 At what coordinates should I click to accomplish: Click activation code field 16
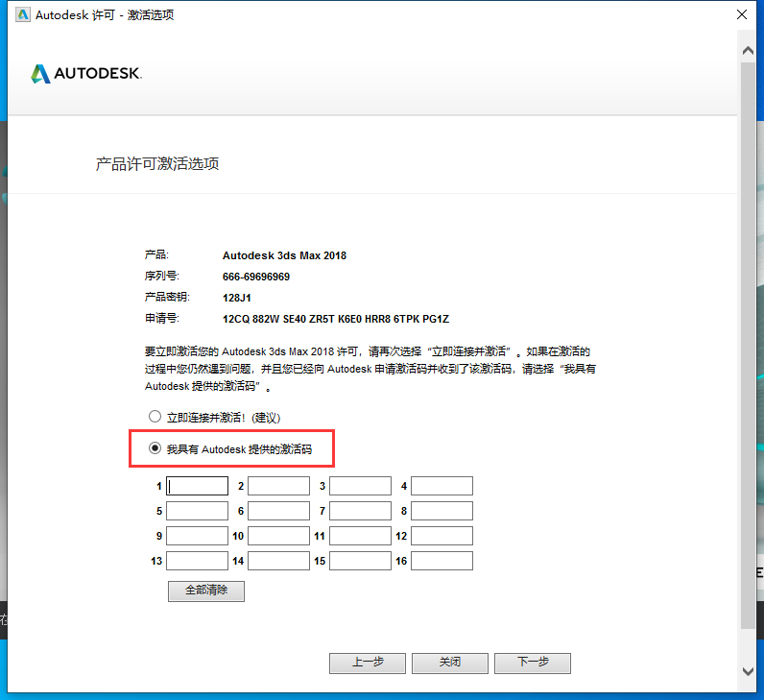pyautogui.click(x=442, y=561)
